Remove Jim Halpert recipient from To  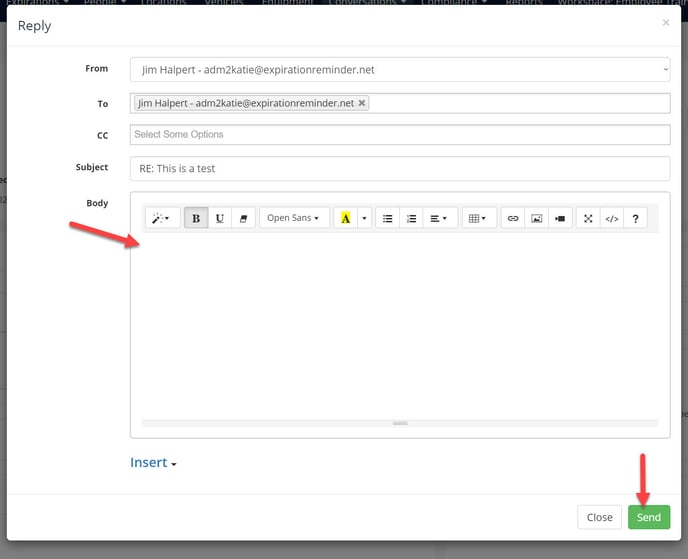tap(362, 103)
